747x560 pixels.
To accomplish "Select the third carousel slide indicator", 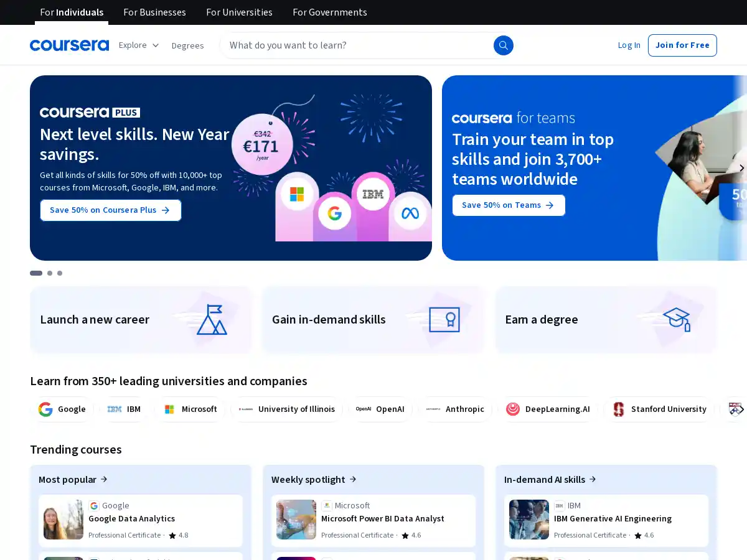I will click(59, 273).
